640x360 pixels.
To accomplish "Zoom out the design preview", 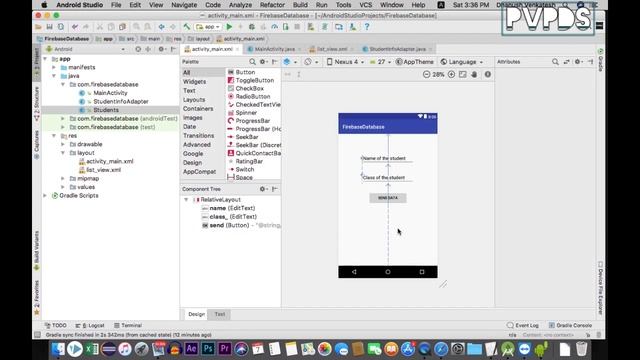I will [426, 74].
